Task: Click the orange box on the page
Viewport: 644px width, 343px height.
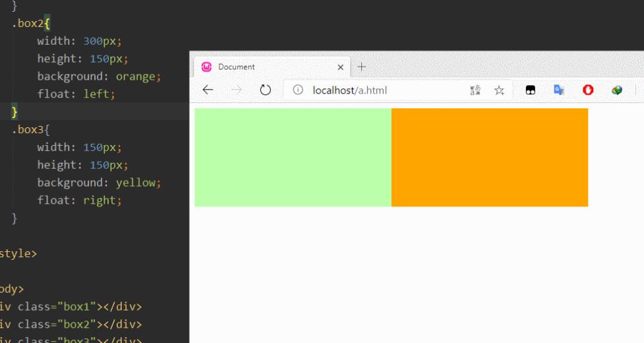Action: [x=489, y=157]
